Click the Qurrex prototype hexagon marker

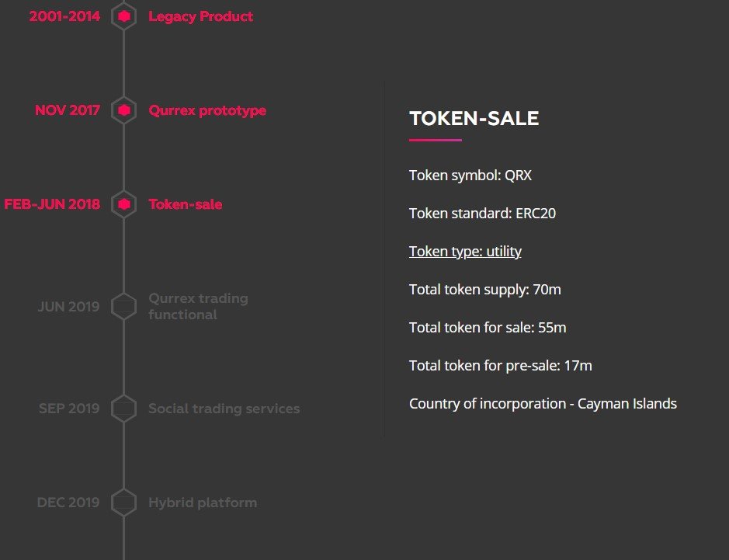click(123, 110)
